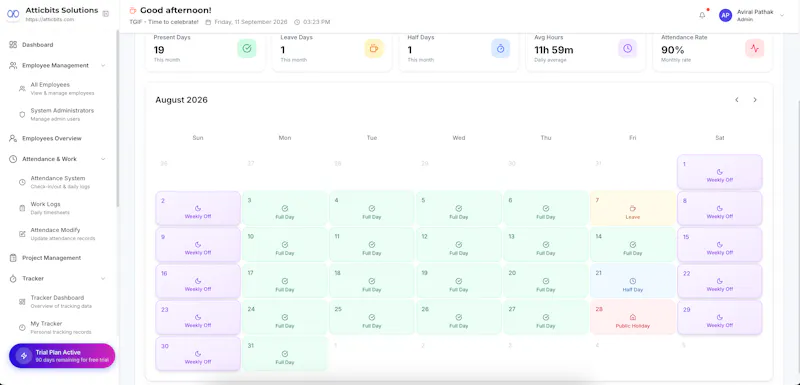
Task: Click the August 2026 month heading
Action: coord(182,100)
